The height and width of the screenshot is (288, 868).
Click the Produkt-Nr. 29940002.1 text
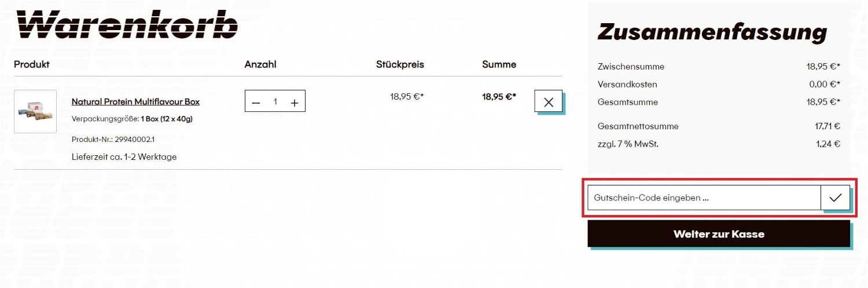click(x=113, y=140)
